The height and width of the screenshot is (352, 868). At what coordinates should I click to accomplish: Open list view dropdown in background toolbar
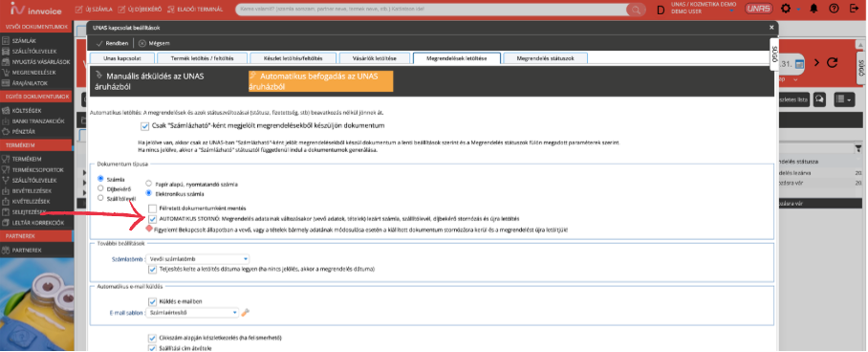pyautogui.click(x=844, y=99)
